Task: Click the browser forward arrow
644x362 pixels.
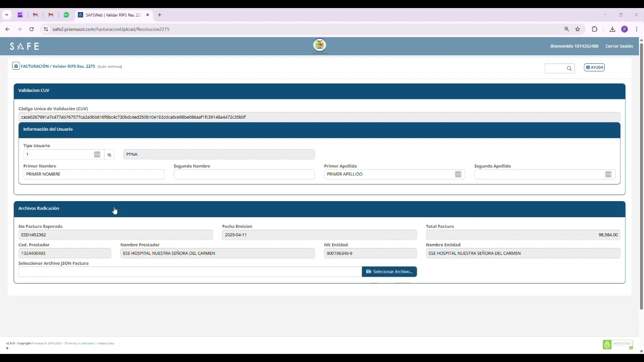Action: (x=20, y=29)
